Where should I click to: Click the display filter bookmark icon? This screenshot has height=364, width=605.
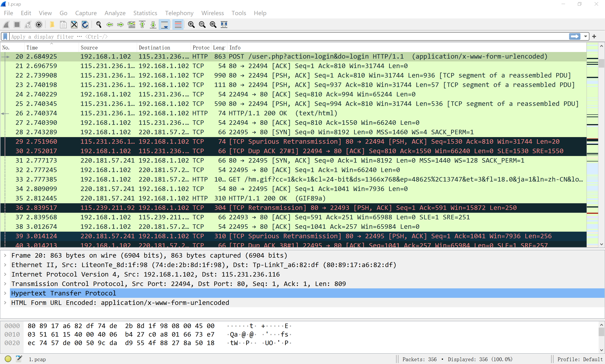click(x=5, y=37)
